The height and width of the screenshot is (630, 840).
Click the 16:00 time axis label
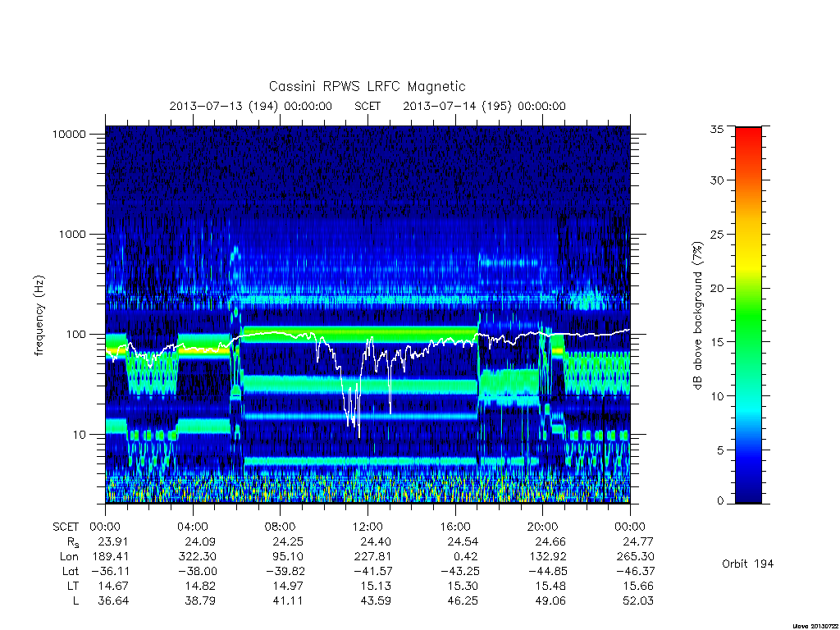455,527
